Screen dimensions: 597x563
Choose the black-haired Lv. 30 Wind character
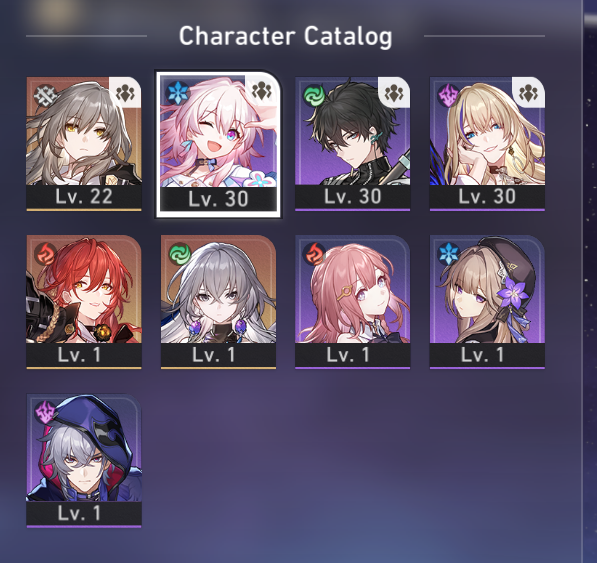tap(353, 144)
